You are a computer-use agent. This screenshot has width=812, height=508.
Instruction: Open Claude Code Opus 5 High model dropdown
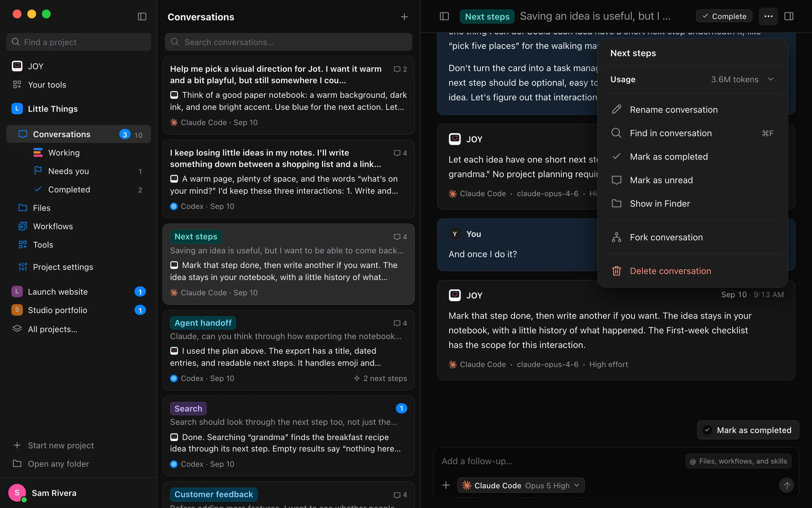(521, 485)
